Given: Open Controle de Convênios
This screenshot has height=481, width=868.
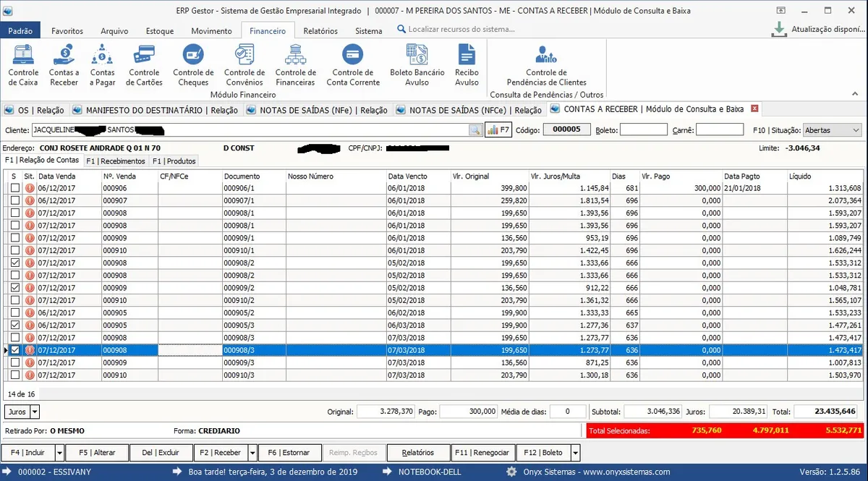Looking at the screenshot, I should tap(244, 64).
